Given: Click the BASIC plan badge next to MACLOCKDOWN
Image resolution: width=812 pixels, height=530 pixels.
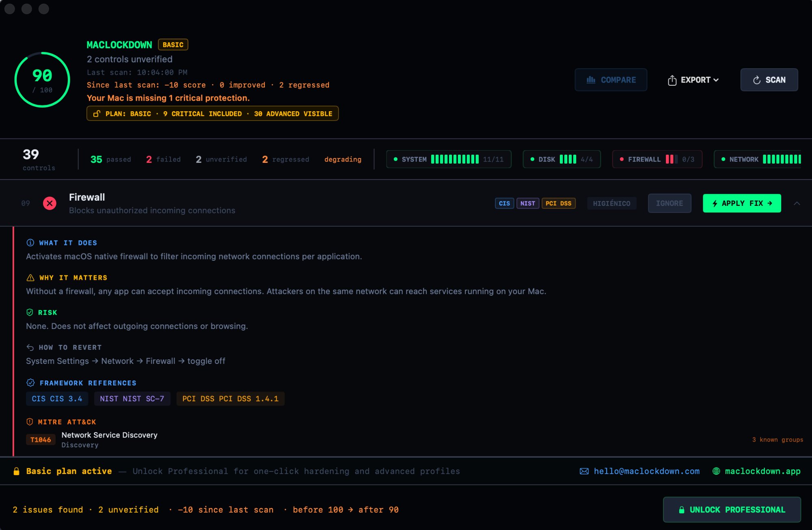Looking at the screenshot, I should coord(173,45).
